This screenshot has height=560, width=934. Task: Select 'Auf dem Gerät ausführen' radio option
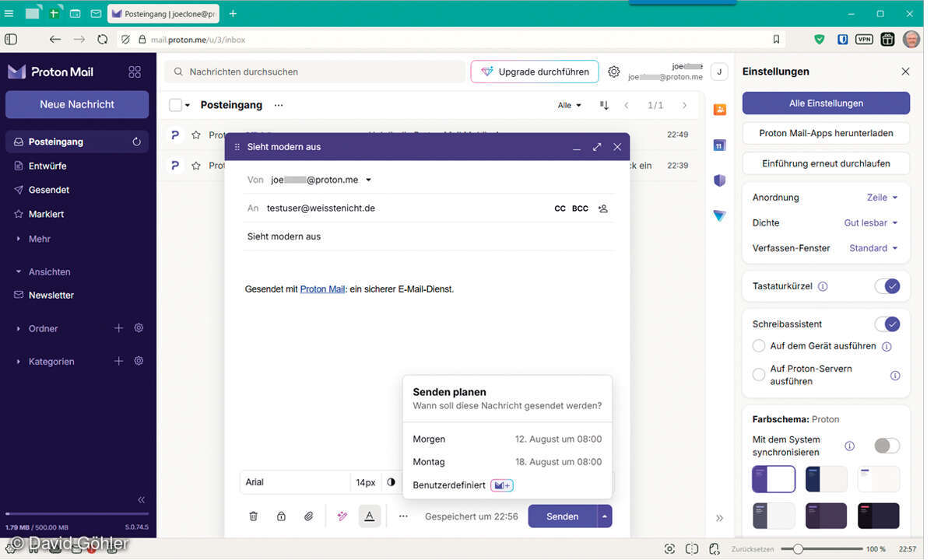759,346
